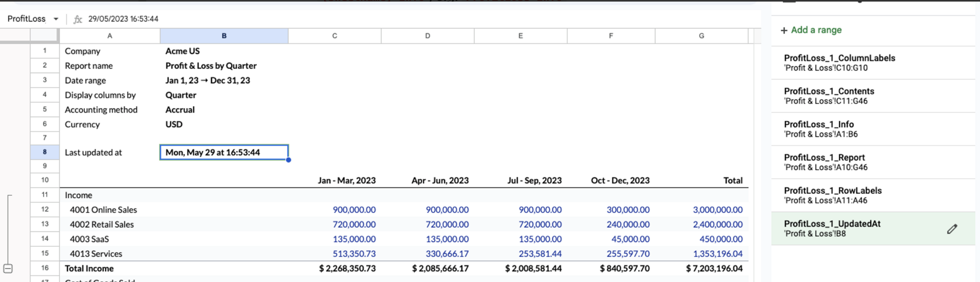Click the Jul - Sep, 2023 column label
The width and height of the screenshot is (980, 282).
(521, 180)
